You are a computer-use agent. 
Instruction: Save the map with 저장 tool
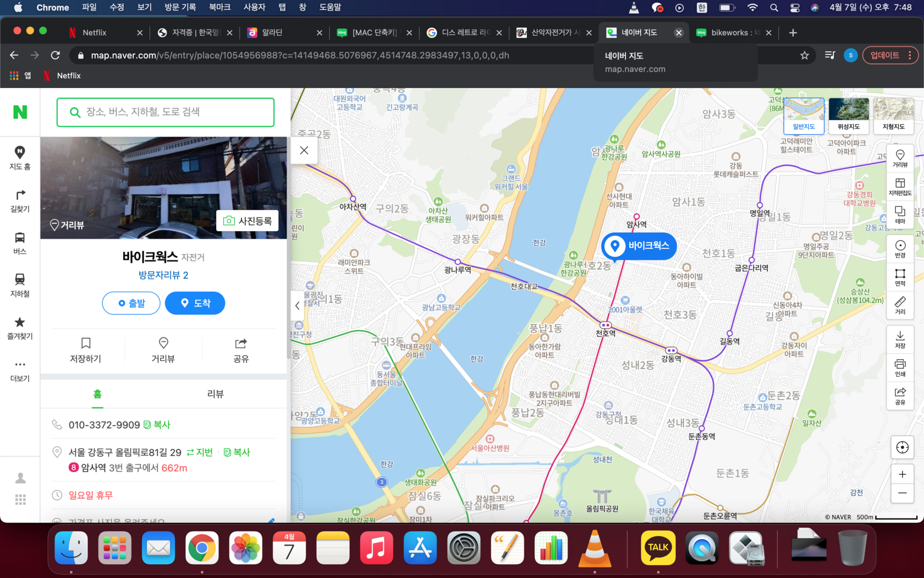[900, 339]
